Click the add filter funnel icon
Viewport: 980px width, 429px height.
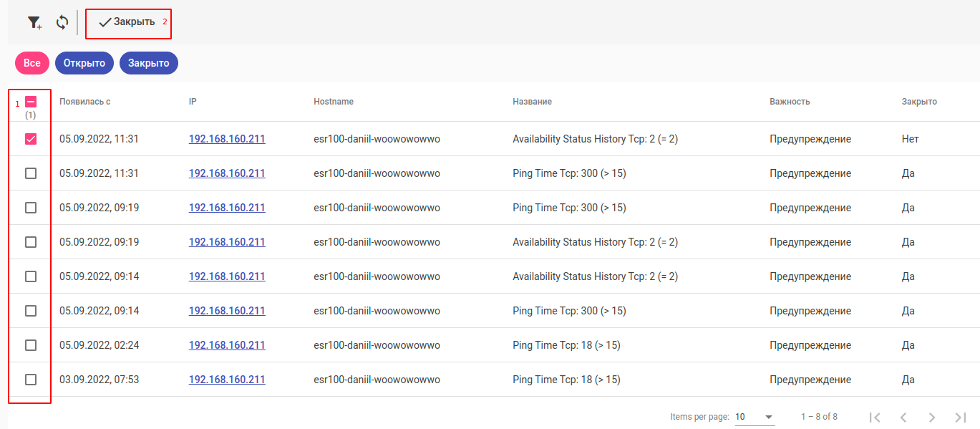[x=34, y=23]
